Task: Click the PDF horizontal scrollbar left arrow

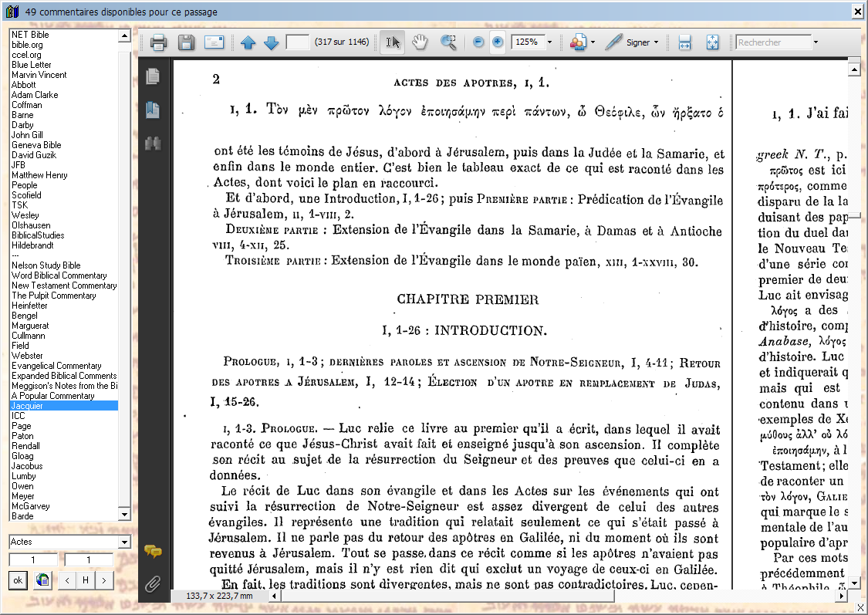Action: [275, 596]
